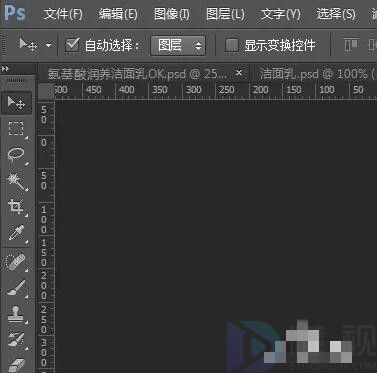
Task: Uncheck the 自动选择 checkbox
Action: pos(72,45)
